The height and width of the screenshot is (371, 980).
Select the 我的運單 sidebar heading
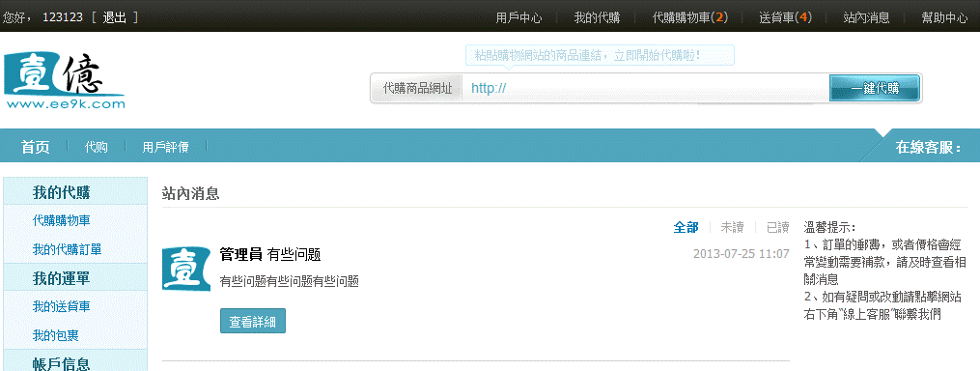tap(61, 278)
